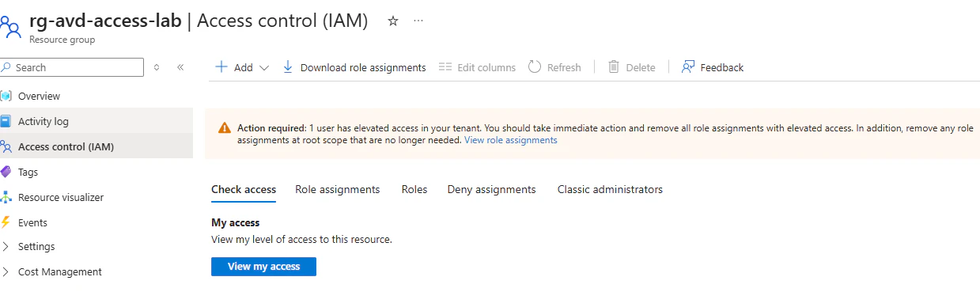Screen dimensions: 980x292
Task: Expand the Settings section
Action: 6,247
